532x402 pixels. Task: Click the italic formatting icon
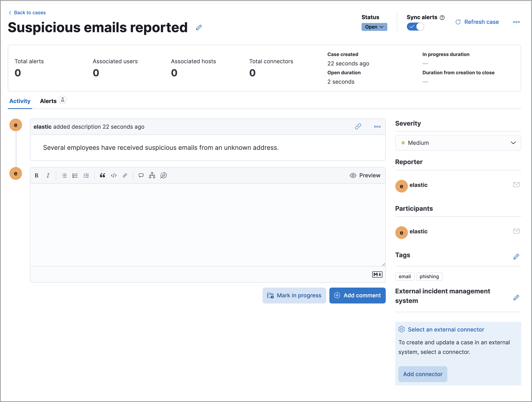48,176
